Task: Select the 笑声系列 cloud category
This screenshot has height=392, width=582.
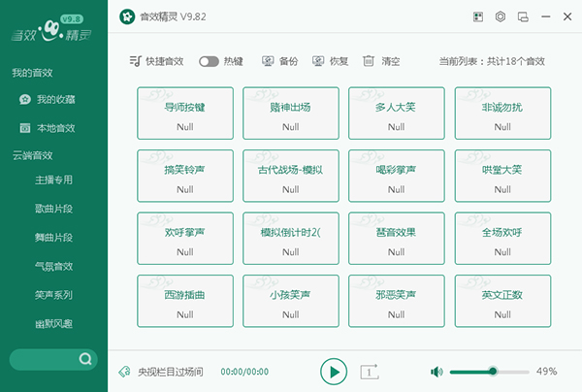Action: (54, 294)
